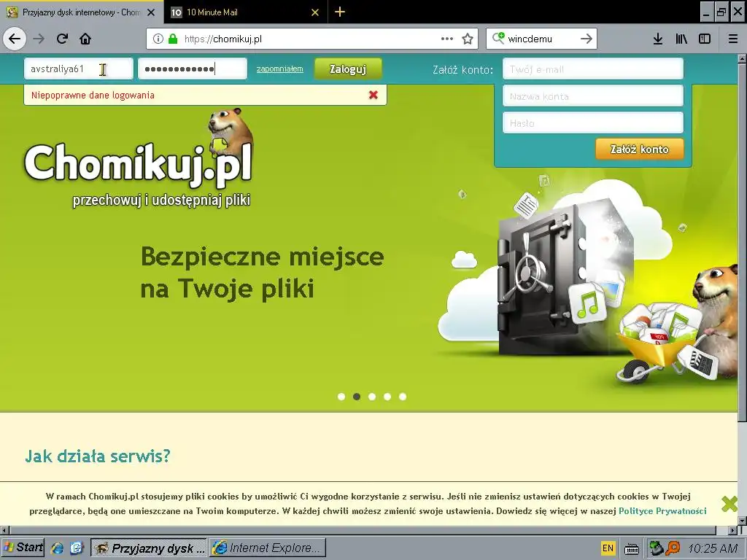Image resolution: width=747 pixels, height=560 pixels.
Task: Click the orange magnifier tray icon
Action: 673,548
